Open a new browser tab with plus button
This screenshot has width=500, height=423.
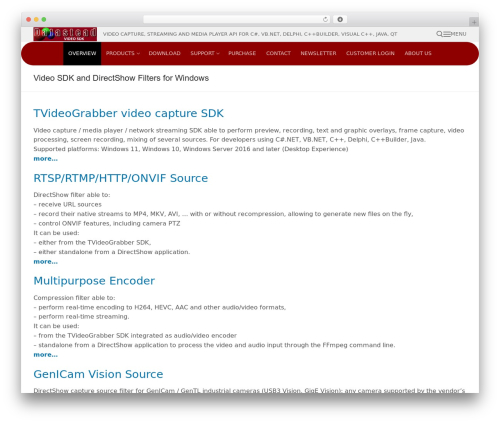(x=474, y=22)
